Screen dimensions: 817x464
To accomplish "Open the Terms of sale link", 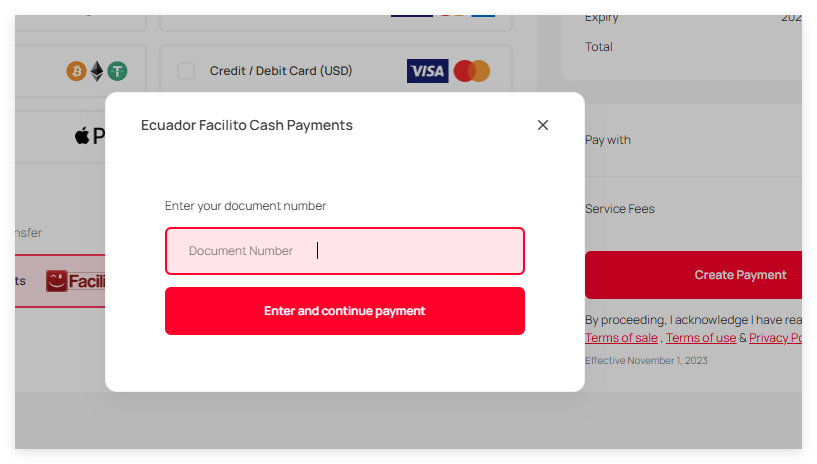I will (x=621, y=338).
